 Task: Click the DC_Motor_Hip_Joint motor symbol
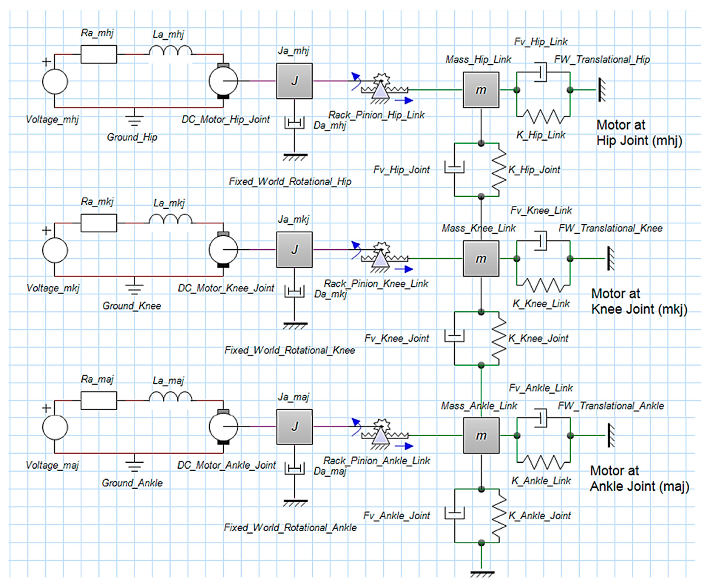(x=223, y=81)
